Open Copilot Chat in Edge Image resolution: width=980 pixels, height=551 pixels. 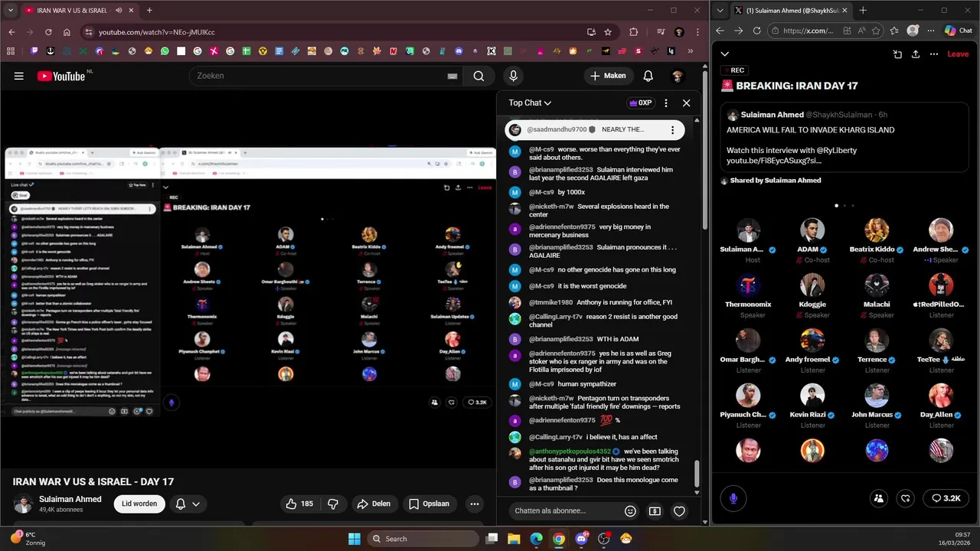[958, 31]
